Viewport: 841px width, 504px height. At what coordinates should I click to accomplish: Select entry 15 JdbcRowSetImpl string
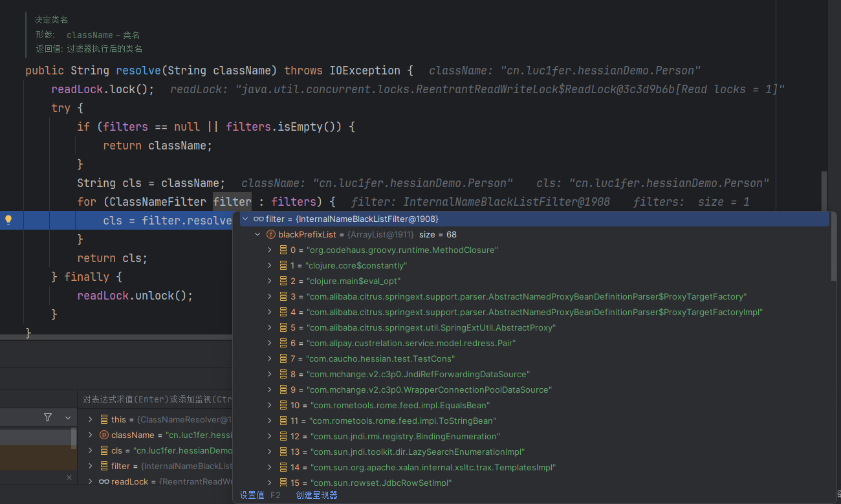[x=380, y=483]
